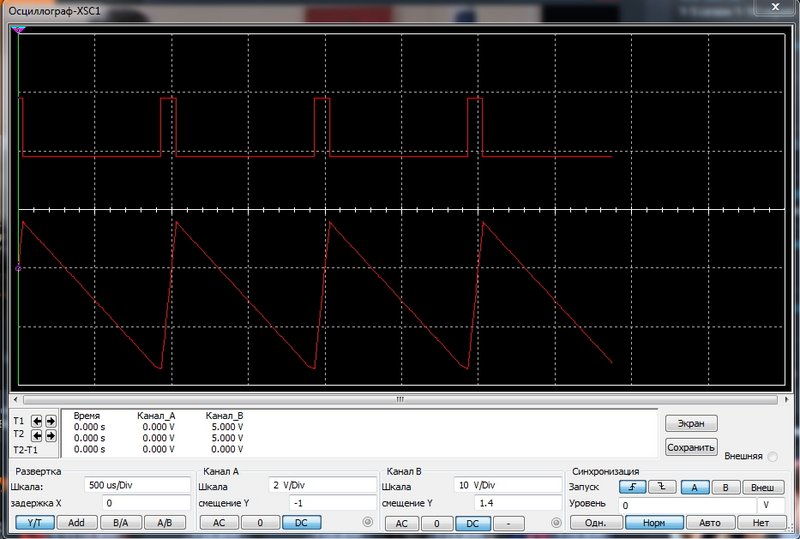Move cursor T2 right with arrow

51,435
